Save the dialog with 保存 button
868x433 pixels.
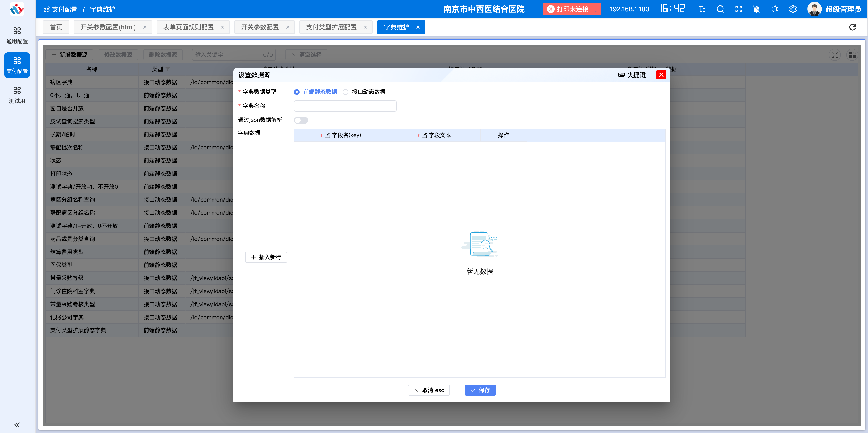tap(480, 390)
